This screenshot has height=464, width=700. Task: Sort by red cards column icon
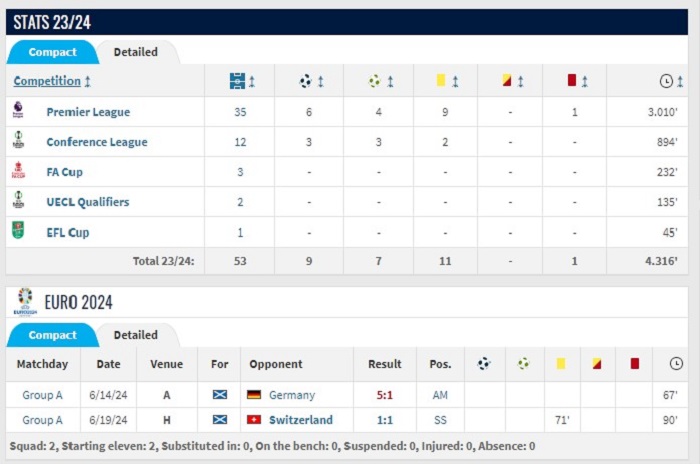pyautogui.click(x=571, y=80)
